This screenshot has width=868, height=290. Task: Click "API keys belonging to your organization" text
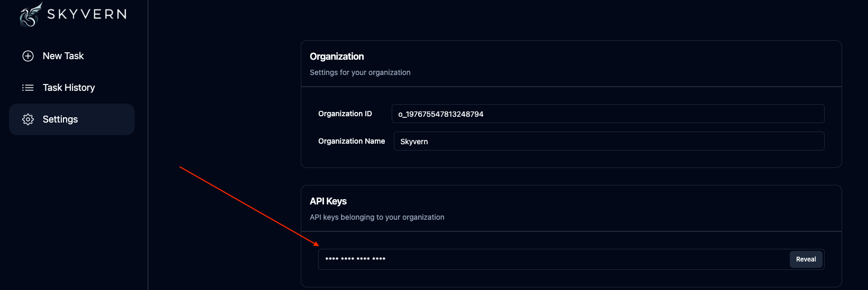point(377,217)
